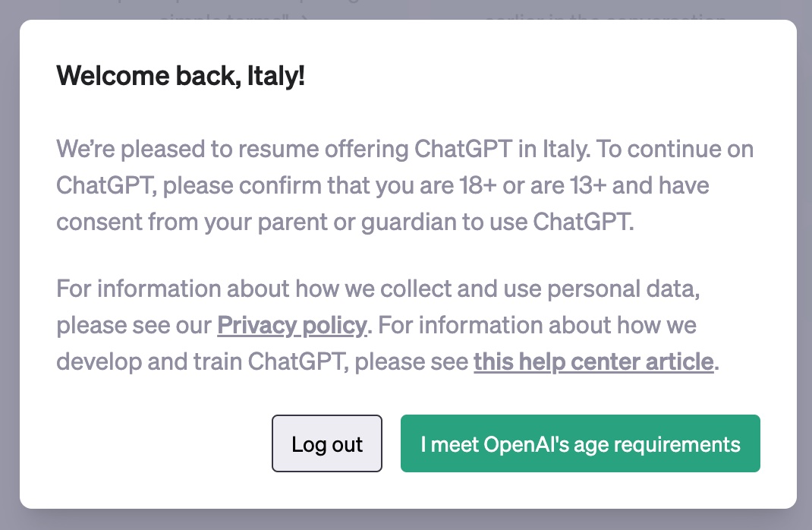Click the dimmed backdrop below the dialog
The height and width of the screenshot is (530, 812).
click(x=406, y=519)
